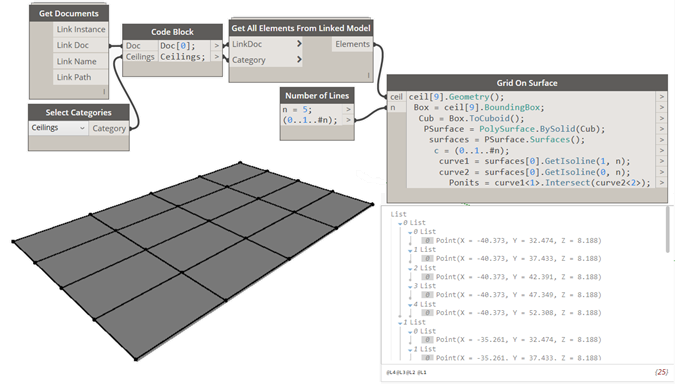Click the Link Doc output port

(x=81, y=45)
